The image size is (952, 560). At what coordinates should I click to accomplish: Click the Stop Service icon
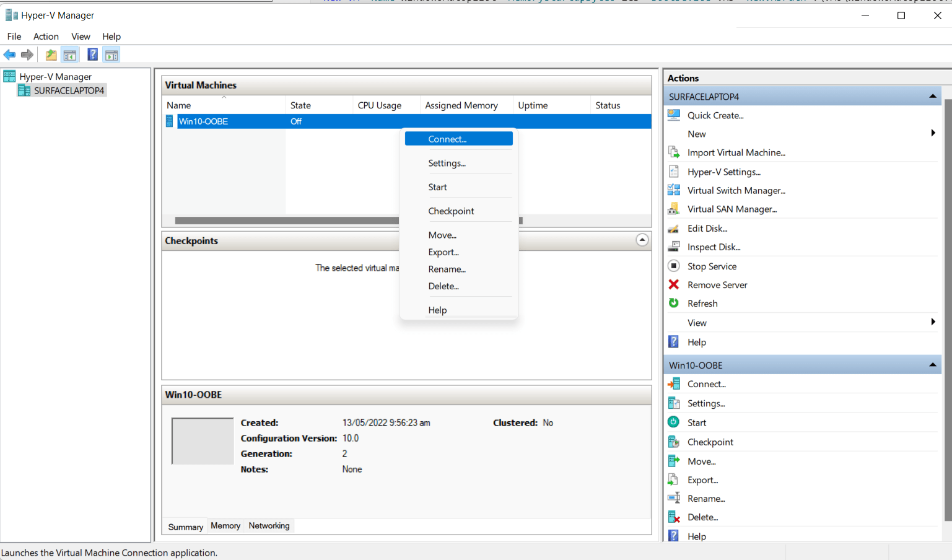pyautogui.click(x=674, y=266)
